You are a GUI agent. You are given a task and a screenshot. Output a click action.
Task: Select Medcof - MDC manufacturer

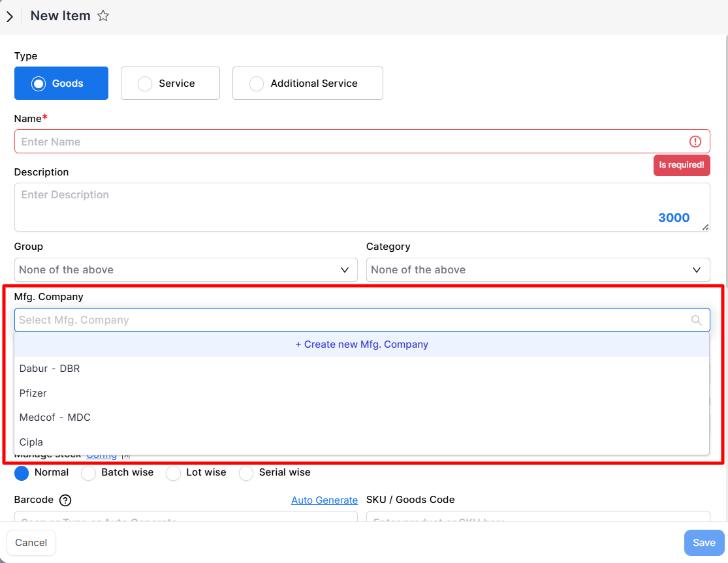pos(55,418)
